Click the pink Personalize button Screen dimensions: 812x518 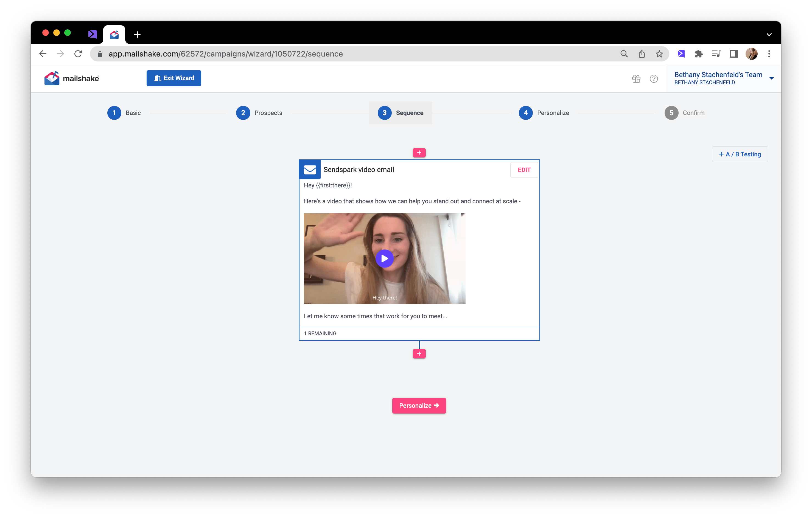419,406
